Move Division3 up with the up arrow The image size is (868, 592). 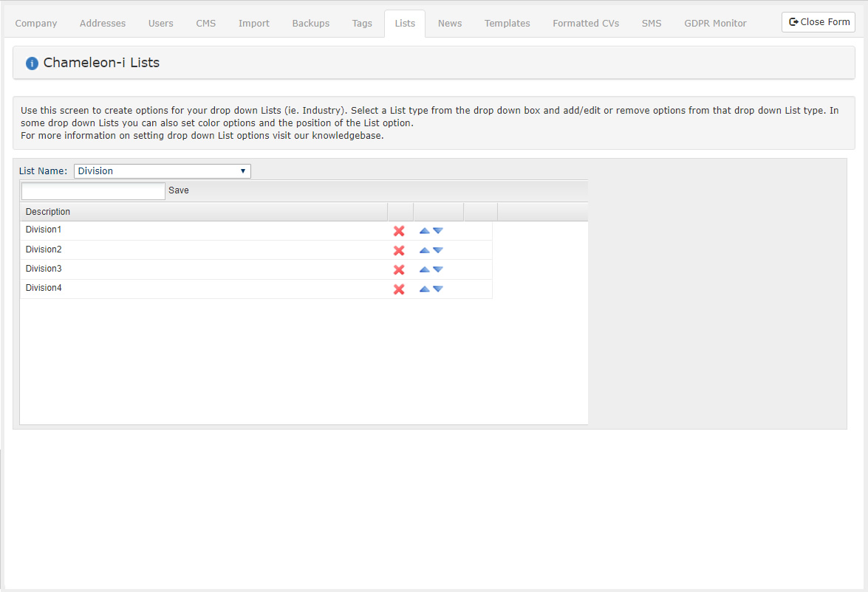pyautogui.click(x=425, y=269)
